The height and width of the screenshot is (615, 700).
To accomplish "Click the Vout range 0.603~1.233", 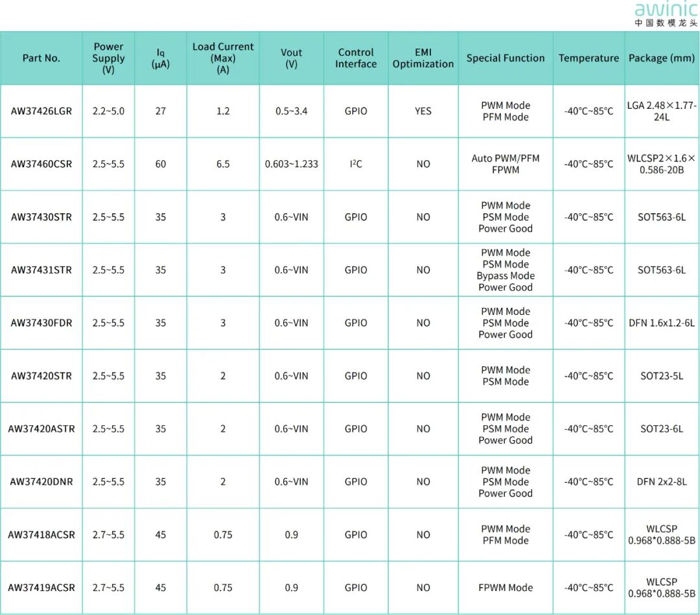I will point(291,164).
